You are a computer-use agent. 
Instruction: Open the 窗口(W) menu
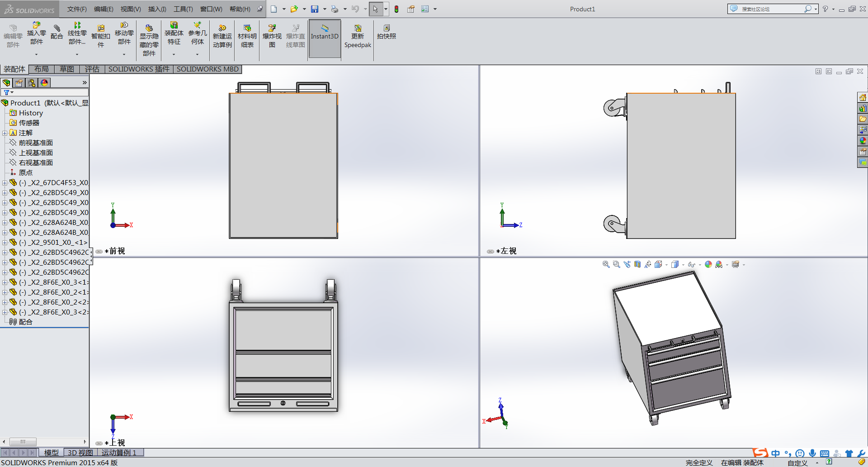pos(211,9)
